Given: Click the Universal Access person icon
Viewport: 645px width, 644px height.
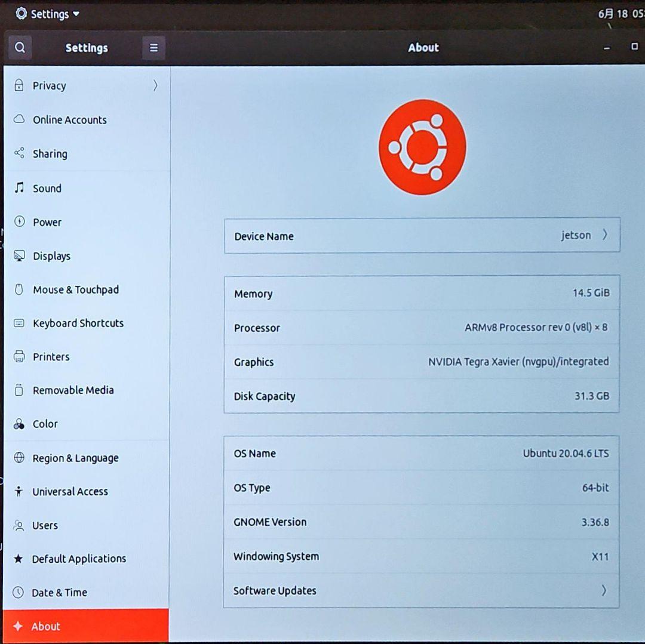Looking at the screenshot, I should [x=19, y=491].
